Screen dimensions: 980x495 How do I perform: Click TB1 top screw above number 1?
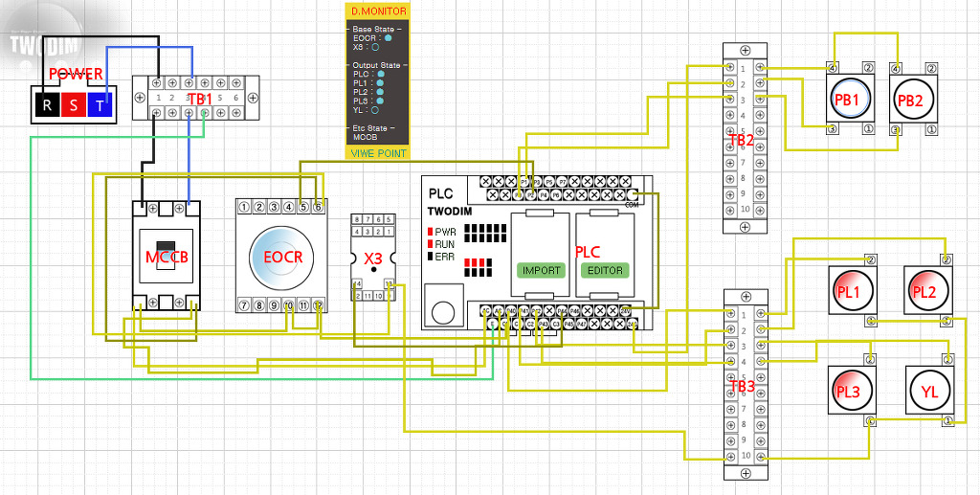coord(156,83)
